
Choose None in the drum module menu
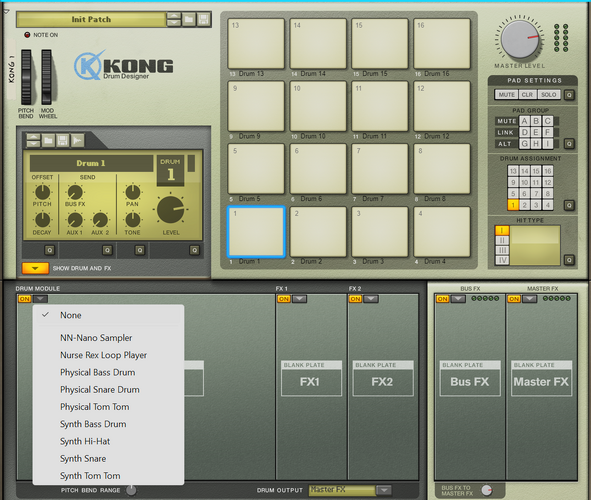pos(109,315)
